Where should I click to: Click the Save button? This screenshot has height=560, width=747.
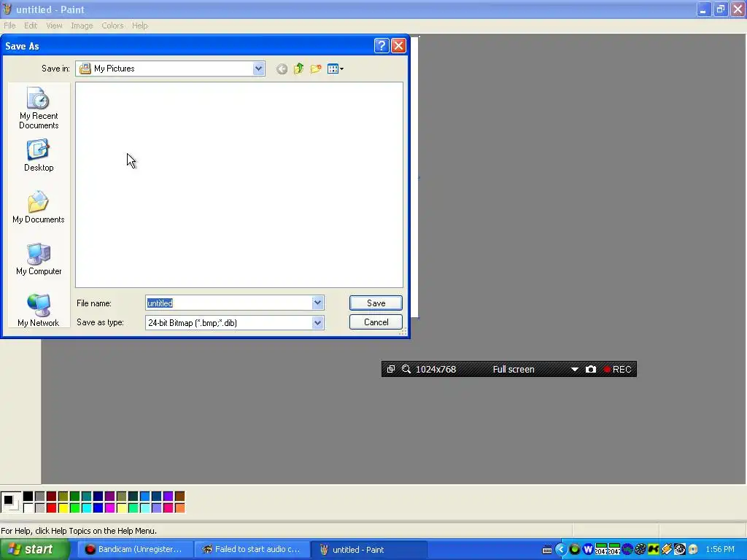coord(376,303)
